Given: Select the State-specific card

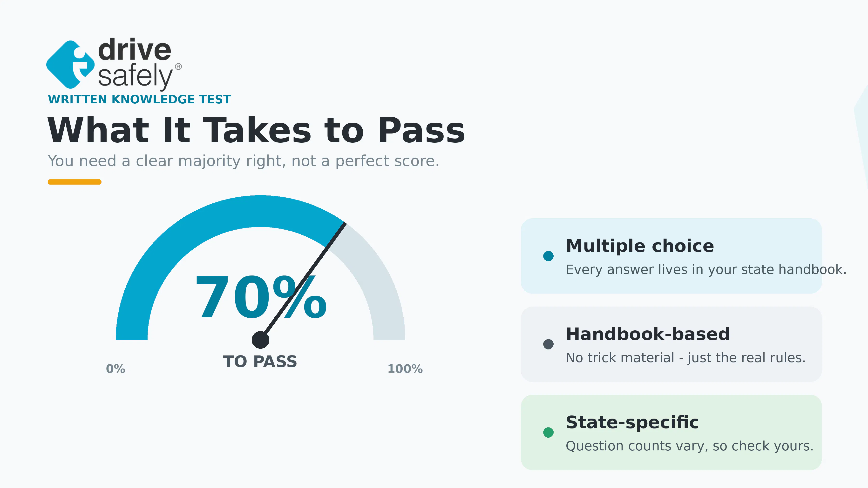Looking at the screenshot, I should (671, 432).
